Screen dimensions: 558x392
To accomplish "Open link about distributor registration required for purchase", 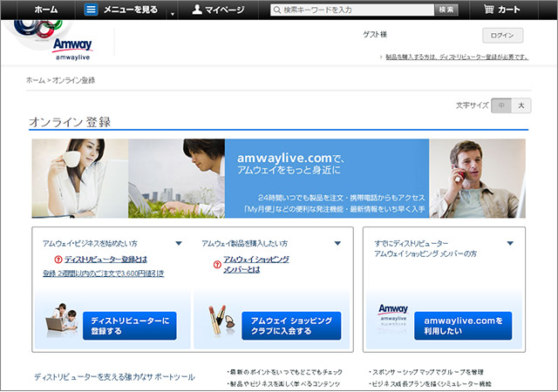I will 457,57.
